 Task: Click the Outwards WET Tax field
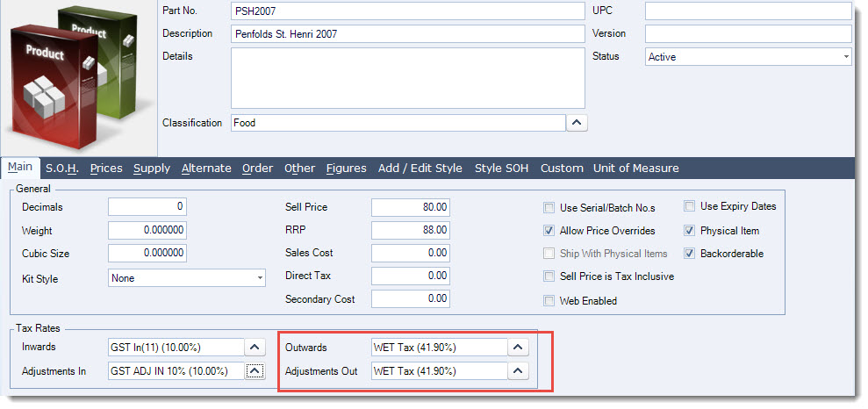(x=440, y=347)
